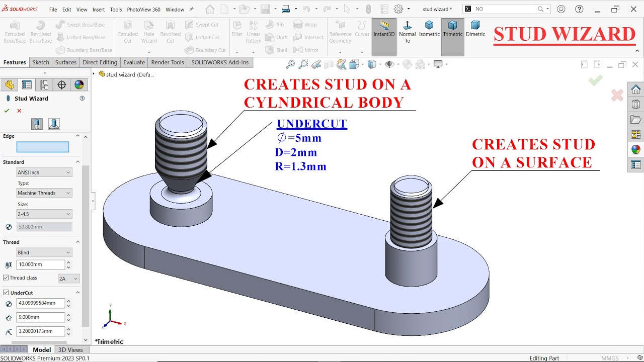Click the Save icon in title toolbar
This screenshot has height=362, width=644.
(x=265, y=9)
